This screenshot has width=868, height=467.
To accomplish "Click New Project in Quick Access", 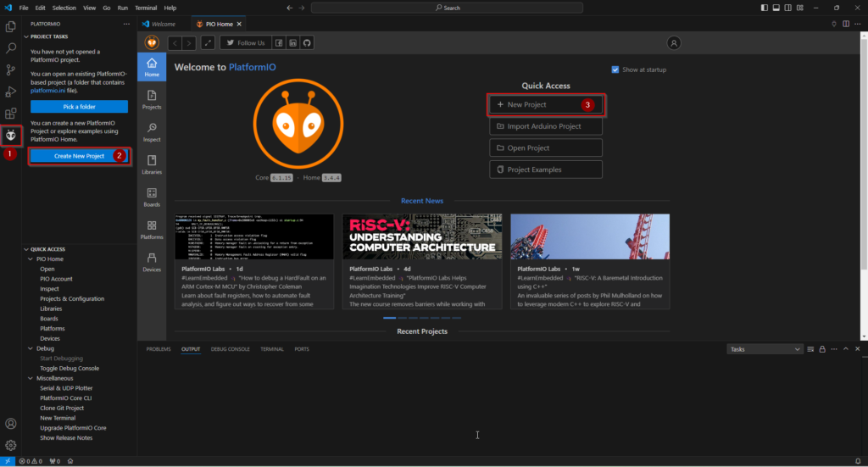I will 546,104.
